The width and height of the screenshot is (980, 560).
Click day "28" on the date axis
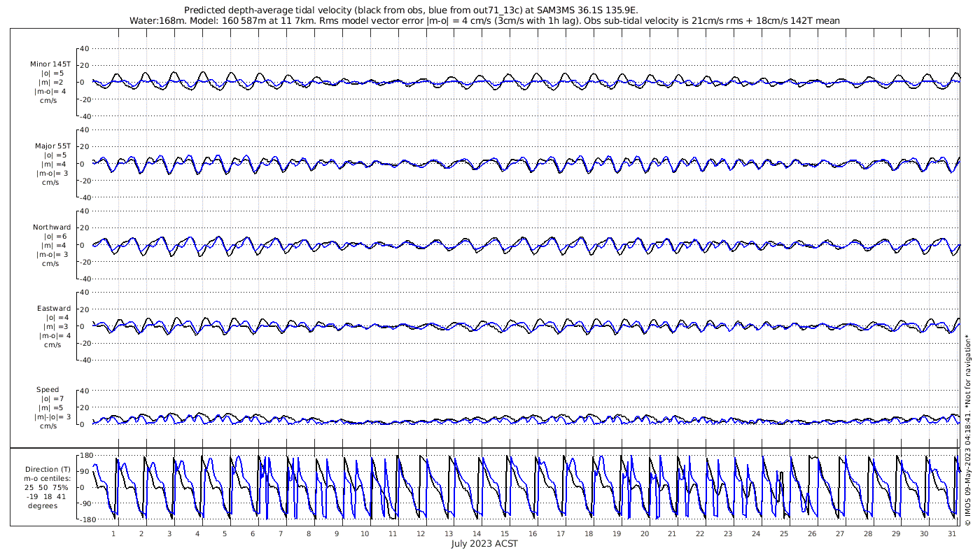pos(867,533)
